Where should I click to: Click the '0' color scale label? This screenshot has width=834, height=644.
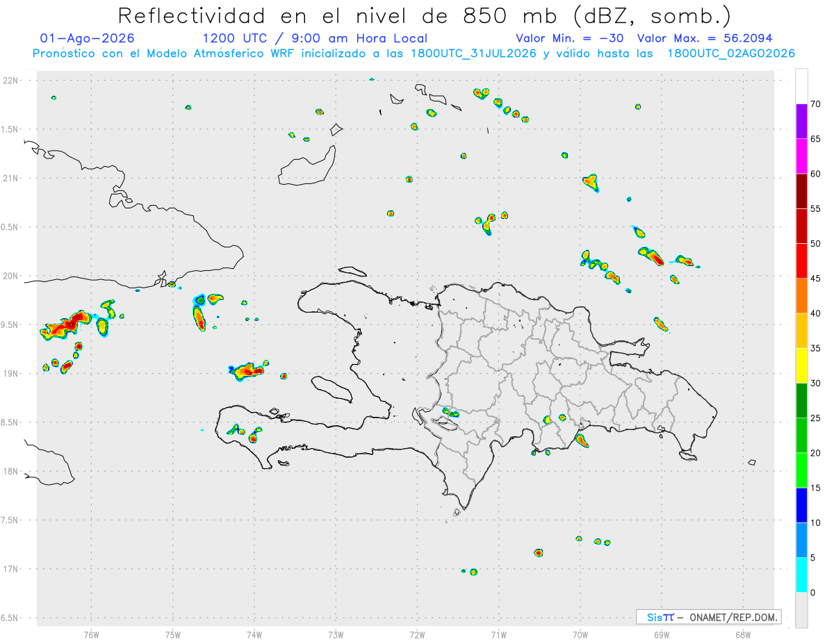(813, 593)
